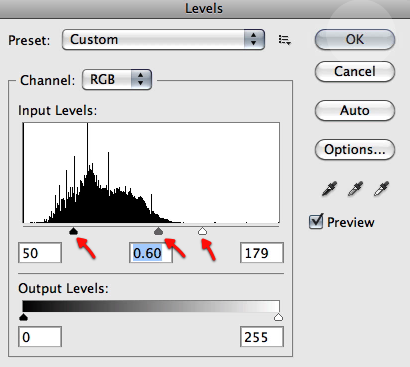410x367 pixels.
Task: Toggle the Preview checkbox
Action: pos(316,221)
